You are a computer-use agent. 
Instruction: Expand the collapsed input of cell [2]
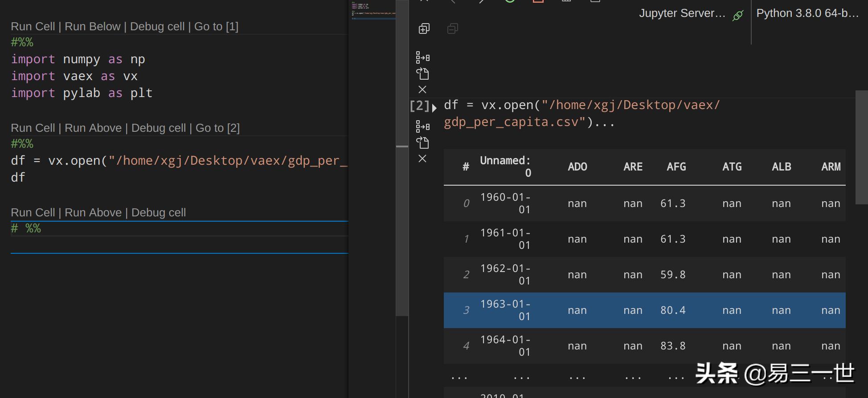click(x=434, y=107)
